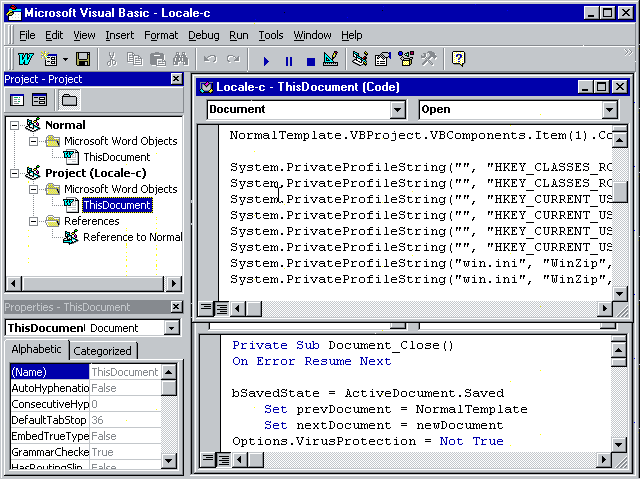Collapse the References folder node
This screenshot has height=480, width=640.
(x=33, y=221)
